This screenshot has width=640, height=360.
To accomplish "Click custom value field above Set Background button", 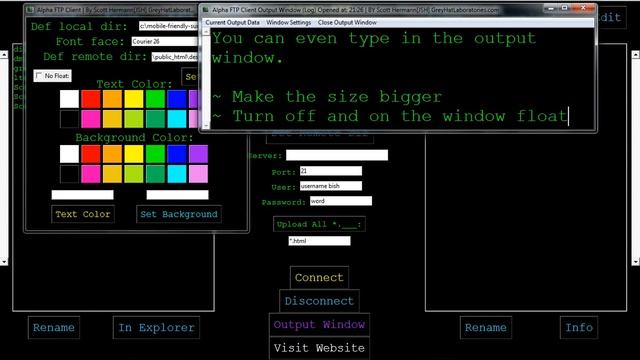I will [178, 195].
